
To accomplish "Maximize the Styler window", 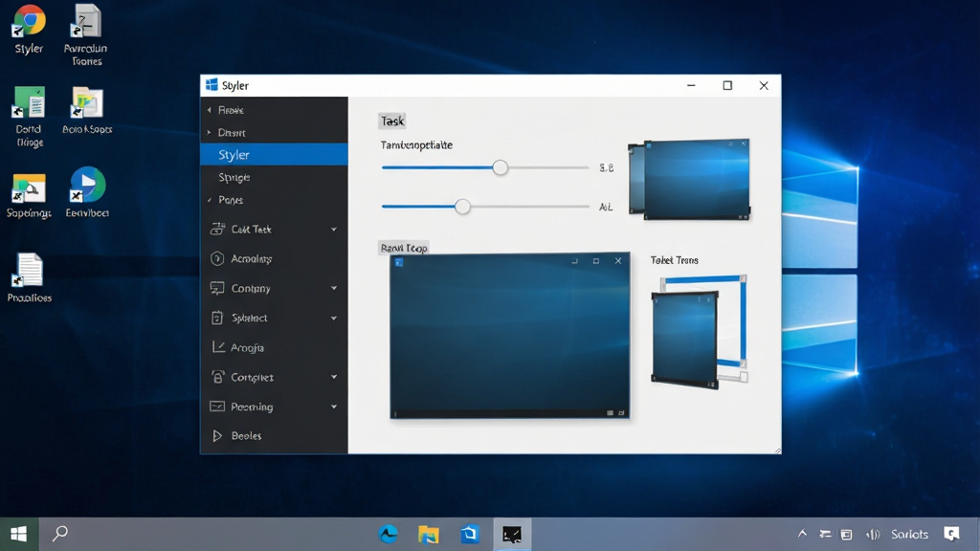I will (x=727, y=85).
